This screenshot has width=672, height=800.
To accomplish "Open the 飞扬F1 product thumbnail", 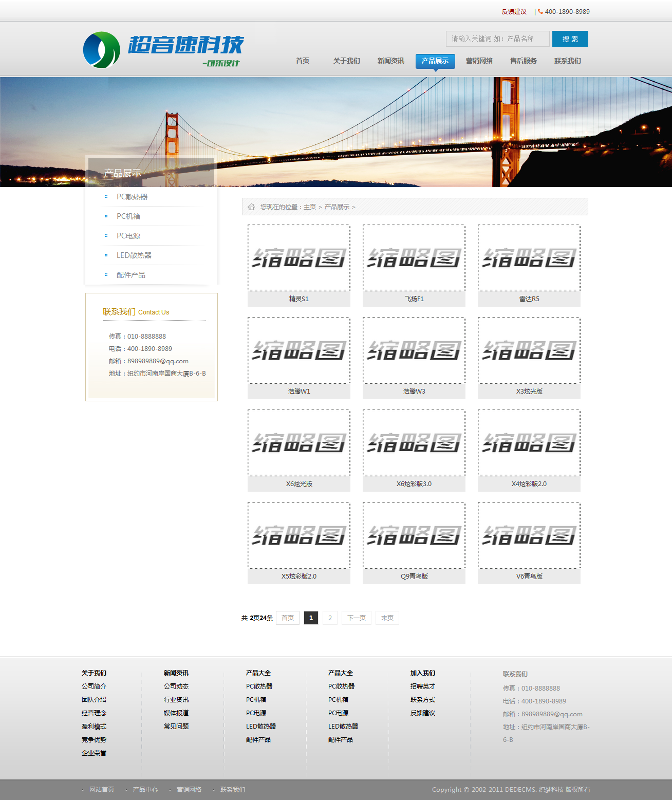I will (414, 258).
